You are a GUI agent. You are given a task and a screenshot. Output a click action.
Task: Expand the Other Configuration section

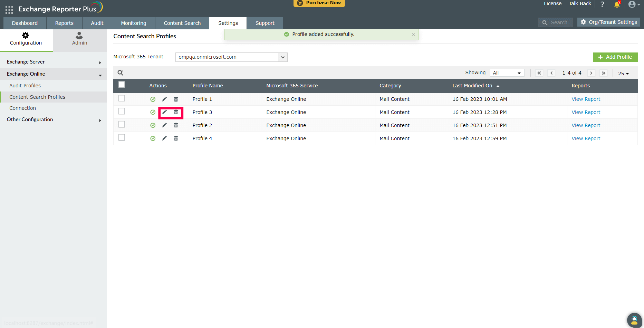(54, 119)
